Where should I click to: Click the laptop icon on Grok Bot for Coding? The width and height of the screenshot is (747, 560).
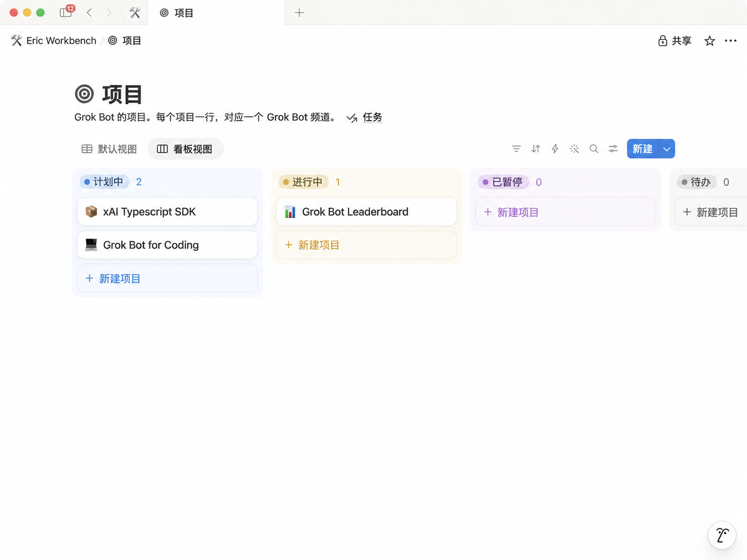point(91,245)
